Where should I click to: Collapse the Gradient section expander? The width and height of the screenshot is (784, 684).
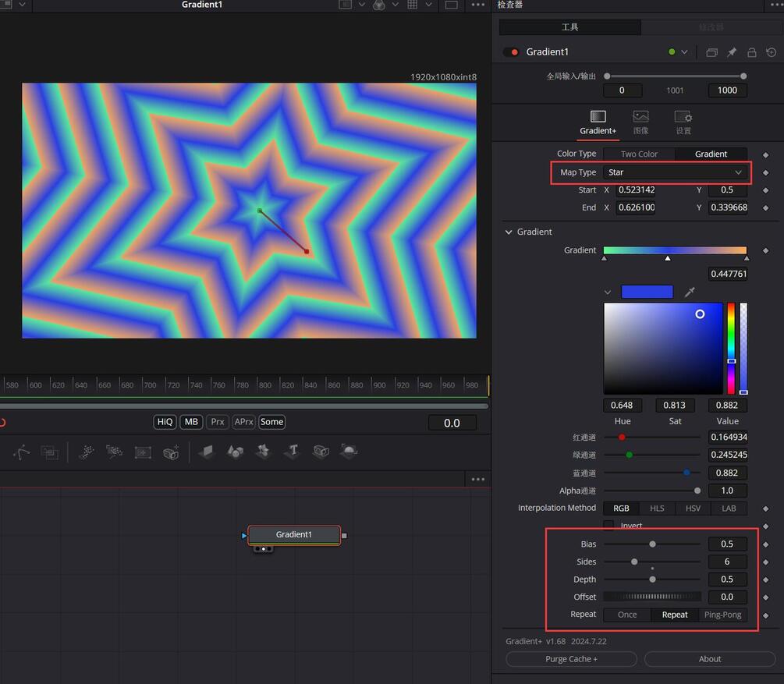[509, 232]
